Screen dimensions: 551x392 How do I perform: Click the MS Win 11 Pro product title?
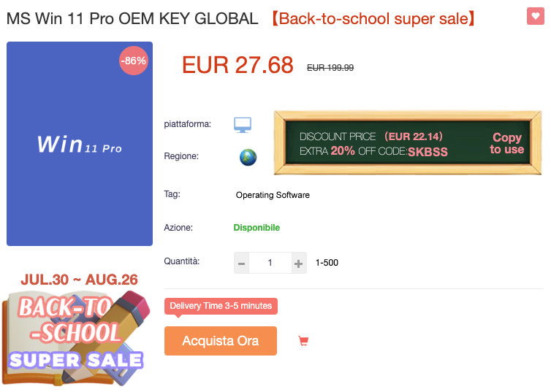[x=132, y=19]
